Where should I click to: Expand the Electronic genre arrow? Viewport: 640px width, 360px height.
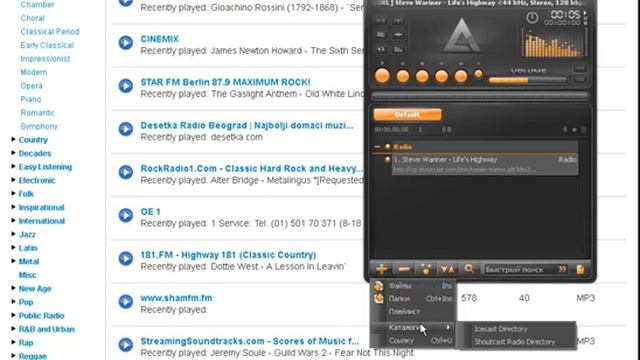(13, 180)
